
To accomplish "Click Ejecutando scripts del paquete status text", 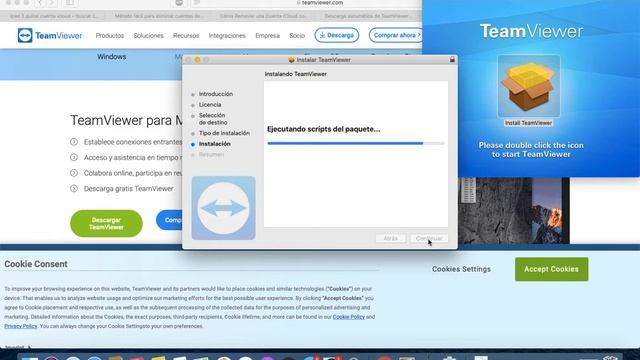I will [323, 129].
